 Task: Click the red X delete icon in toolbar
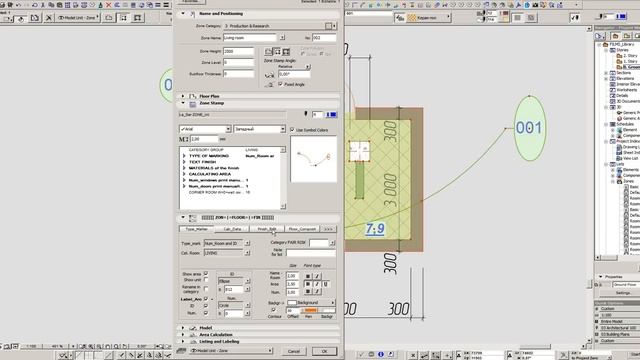pos(109,5)
